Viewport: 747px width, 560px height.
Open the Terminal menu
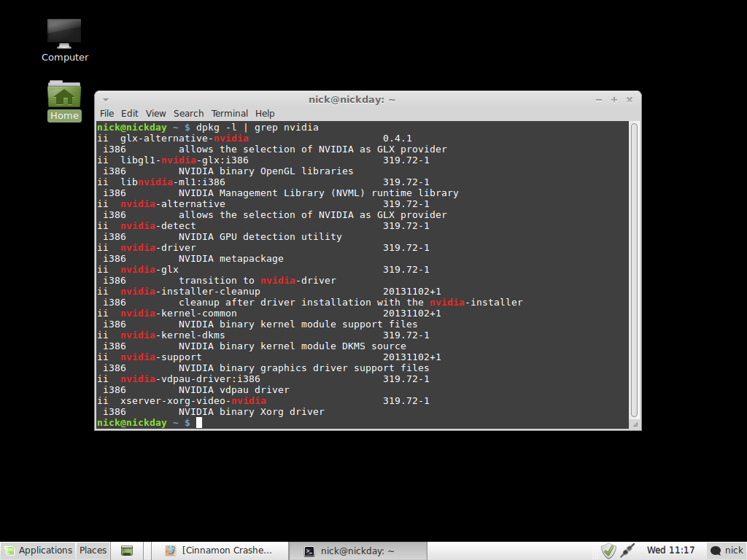[230, 113]
